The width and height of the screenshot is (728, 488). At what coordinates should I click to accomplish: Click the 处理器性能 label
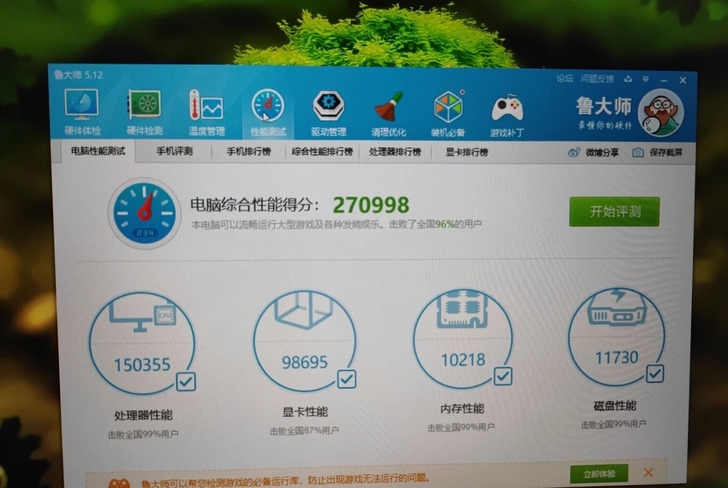coord(143,415)
